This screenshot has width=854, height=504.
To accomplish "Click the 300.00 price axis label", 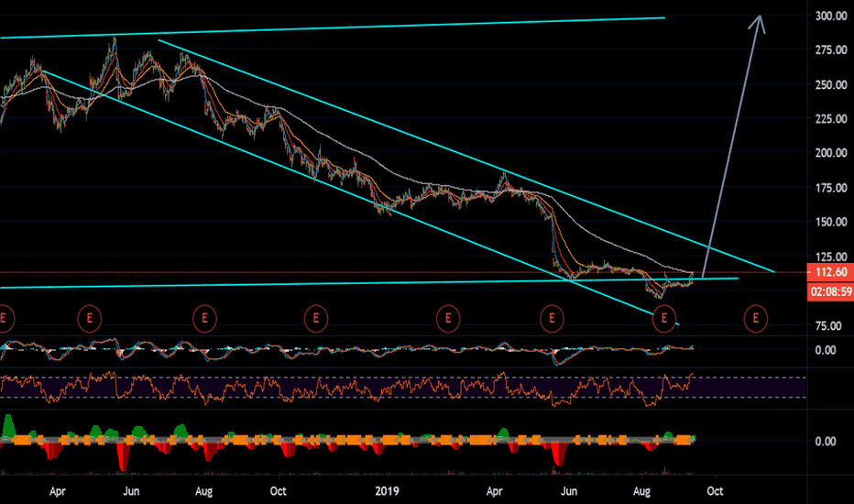I will [x=831, y=16].
